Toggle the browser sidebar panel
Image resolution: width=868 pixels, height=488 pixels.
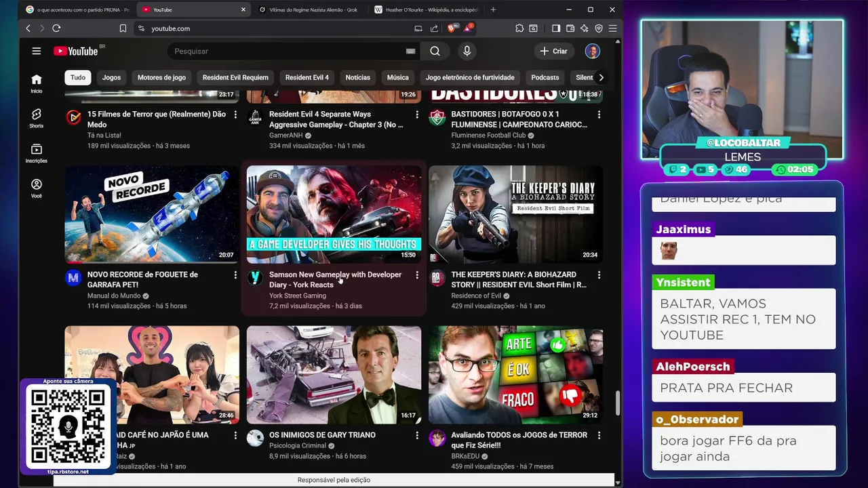click(556, 28)
